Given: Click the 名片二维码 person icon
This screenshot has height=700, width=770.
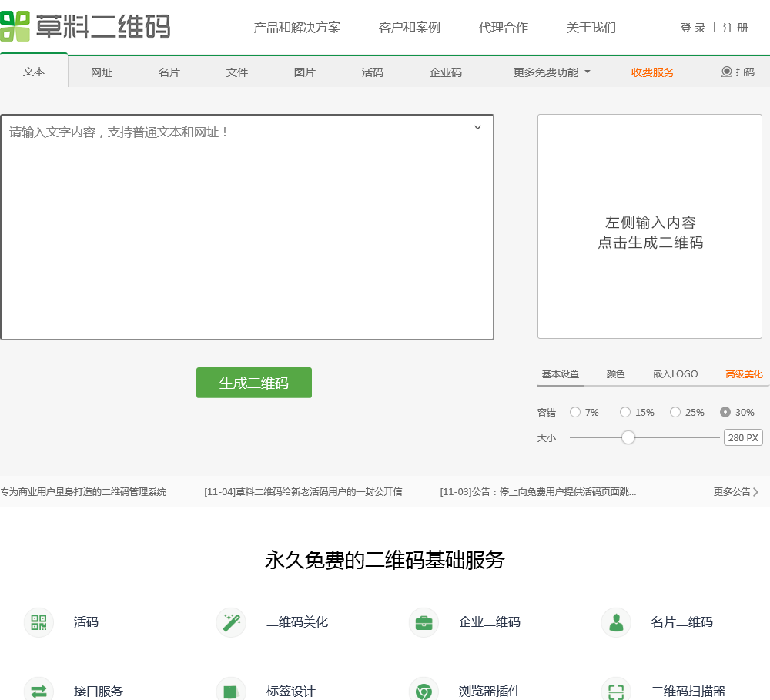Looking at the screenshot, I should click(616, 622).
